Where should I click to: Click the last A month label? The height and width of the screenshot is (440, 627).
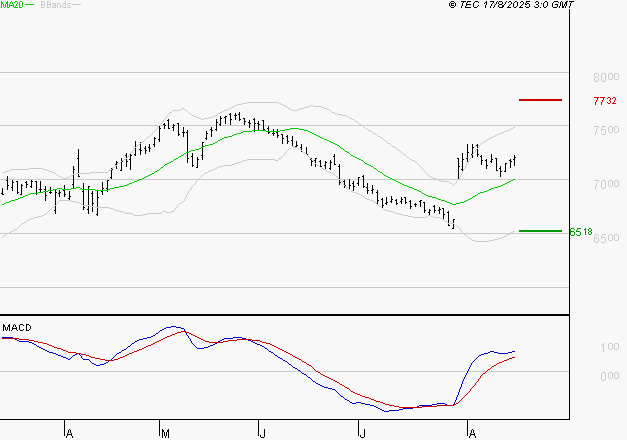coord(472,433)
